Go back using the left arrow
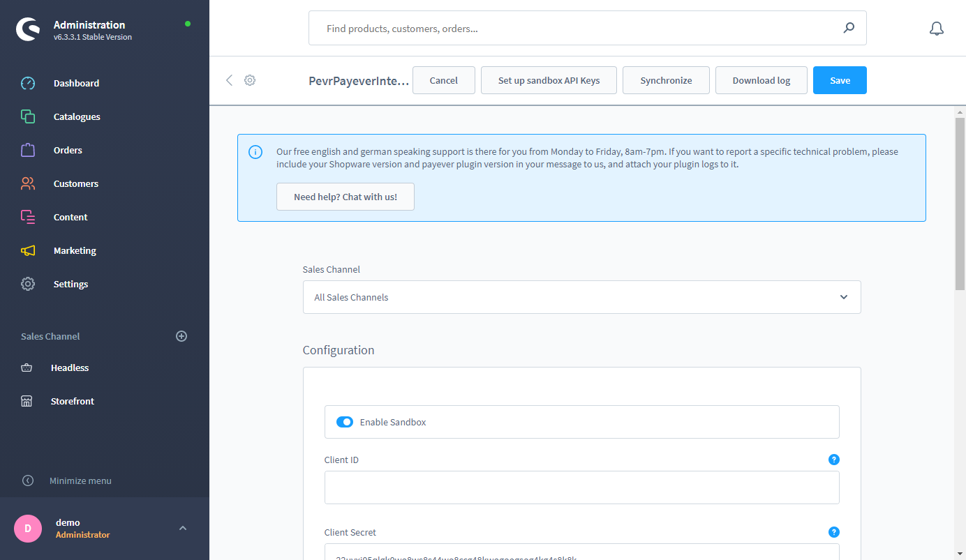Image resolution: width=966 pixels, height=560 pixels. [x=229, y=80]
